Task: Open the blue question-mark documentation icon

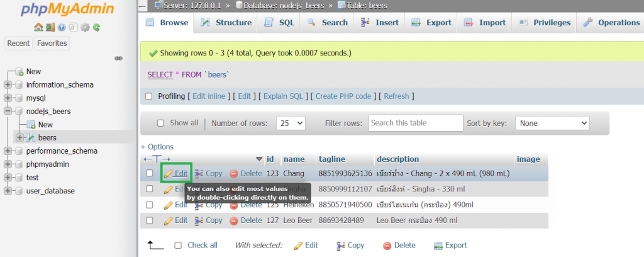Action: click(62, 28)
